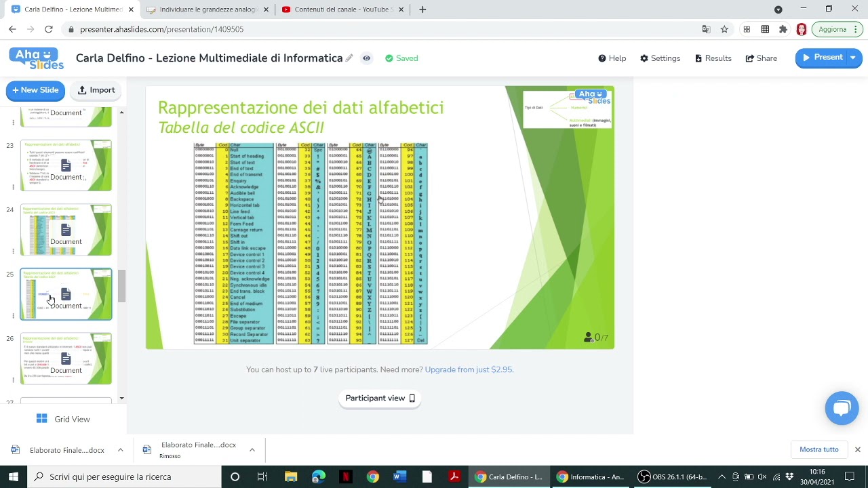Close the downloads bar
The width and height of the screenshot is (868, 488).
pyautogui.click(x=857, y=449)
